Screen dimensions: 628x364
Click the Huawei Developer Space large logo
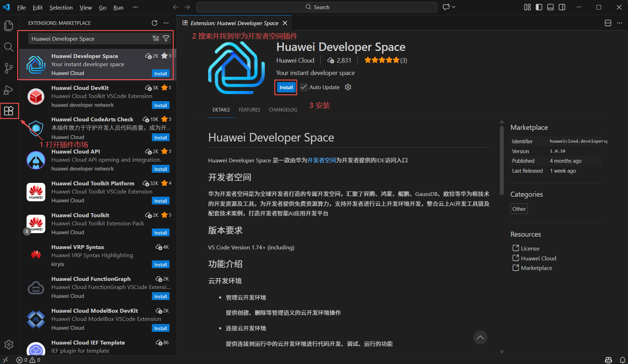[x=236, y=68]
